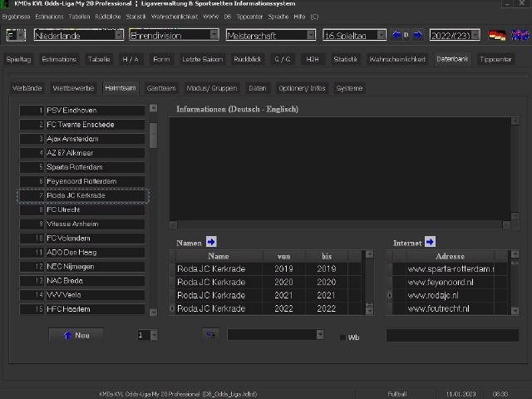Click the Neu button

pyautogui.click(x=76, y=335)
